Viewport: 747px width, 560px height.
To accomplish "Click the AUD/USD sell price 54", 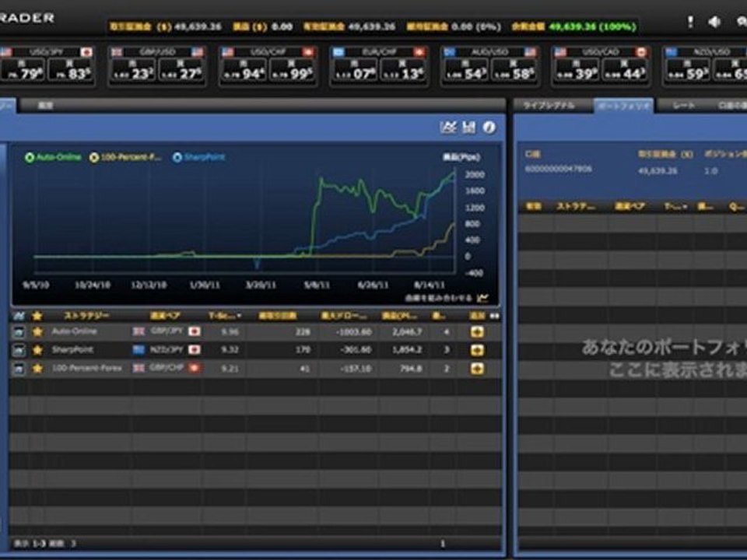I will [x=465, y=71].
